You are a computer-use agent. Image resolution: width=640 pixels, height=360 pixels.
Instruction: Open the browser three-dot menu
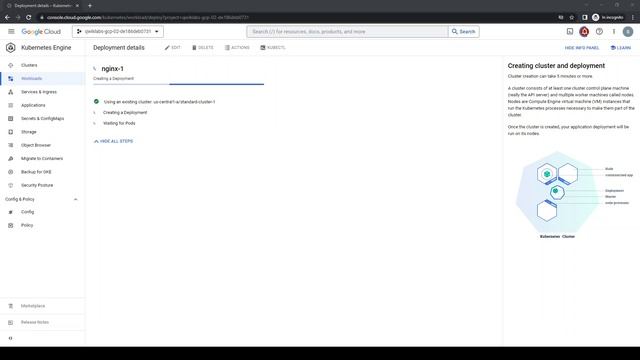click(633, 18)
